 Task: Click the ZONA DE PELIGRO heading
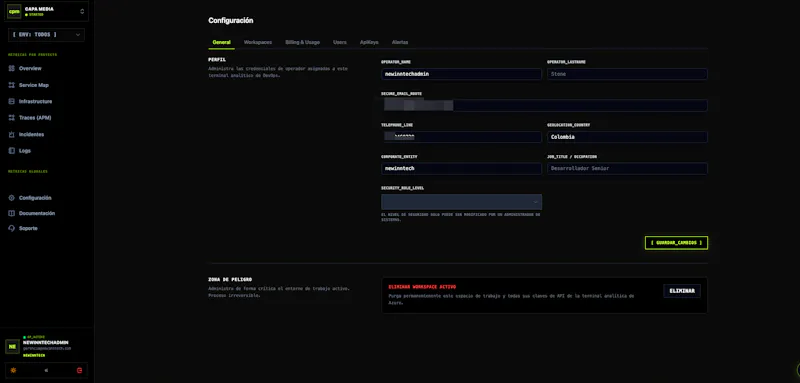[x=230, y=279]
